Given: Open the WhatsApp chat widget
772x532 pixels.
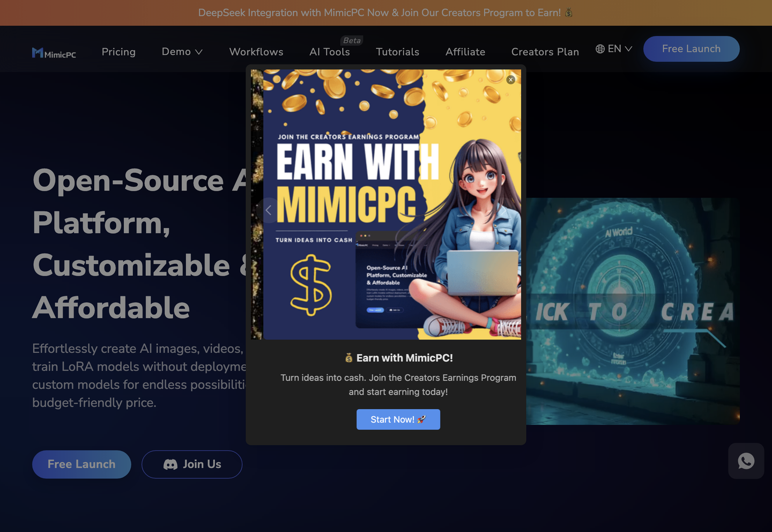Looking at the screenshot, I should 746,461.
